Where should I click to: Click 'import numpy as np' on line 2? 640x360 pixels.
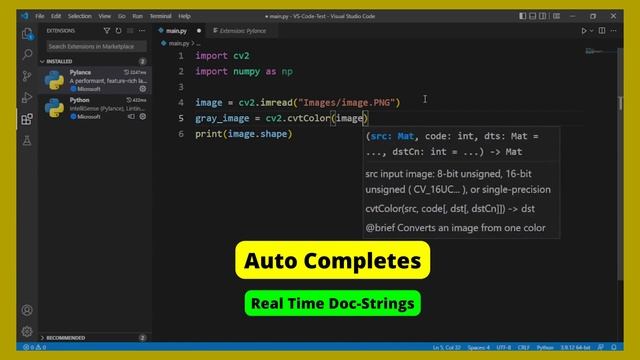coord(244,71)
